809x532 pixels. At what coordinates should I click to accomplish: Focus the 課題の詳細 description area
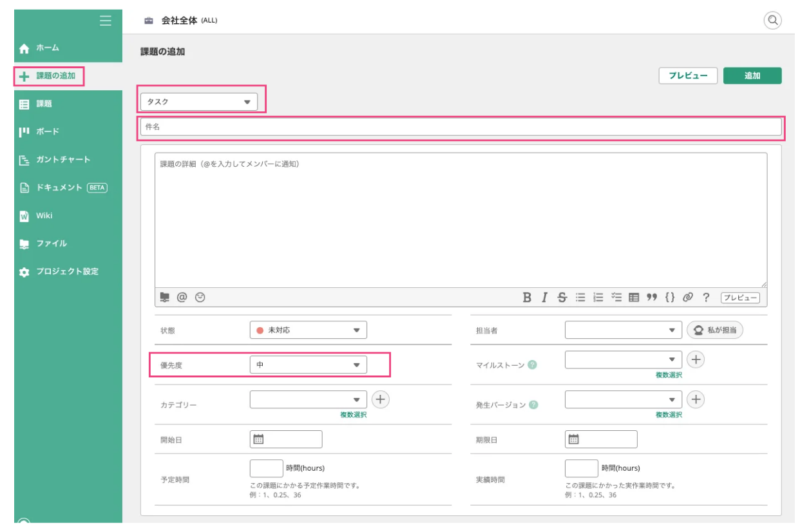[461, 220]
